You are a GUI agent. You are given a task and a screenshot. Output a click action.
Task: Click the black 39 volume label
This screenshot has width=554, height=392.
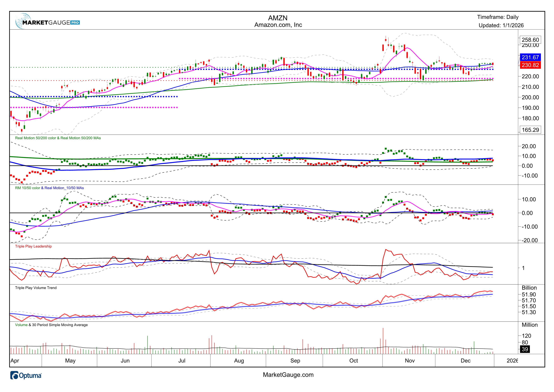pos(525,349)
